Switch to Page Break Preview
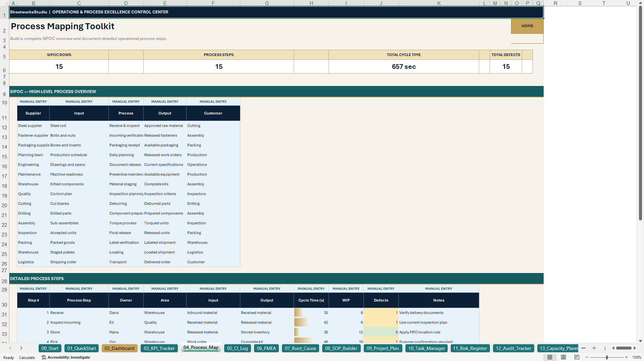 coord(577,357)
